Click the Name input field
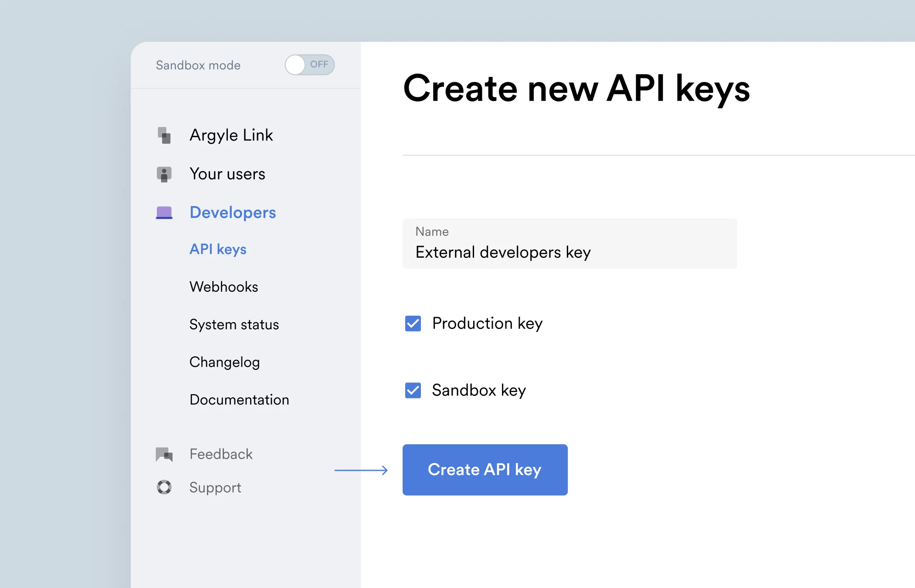The image size is (915, 588). 570,243
